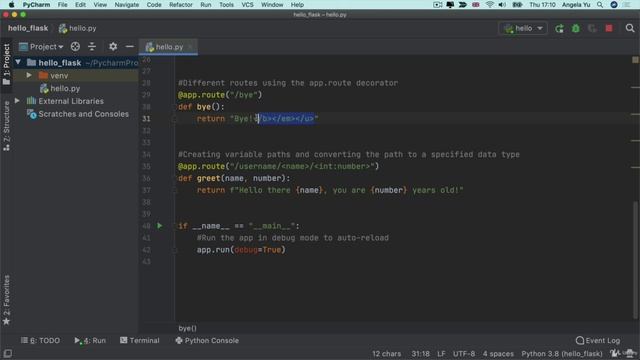
Task: Open the VCS menu
Action: click(x=247, y=5)
